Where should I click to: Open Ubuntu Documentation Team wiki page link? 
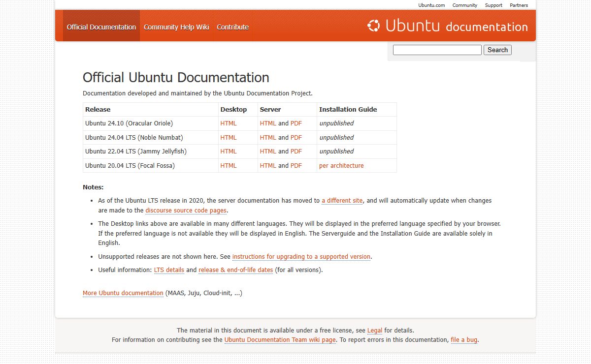point(280,340)
